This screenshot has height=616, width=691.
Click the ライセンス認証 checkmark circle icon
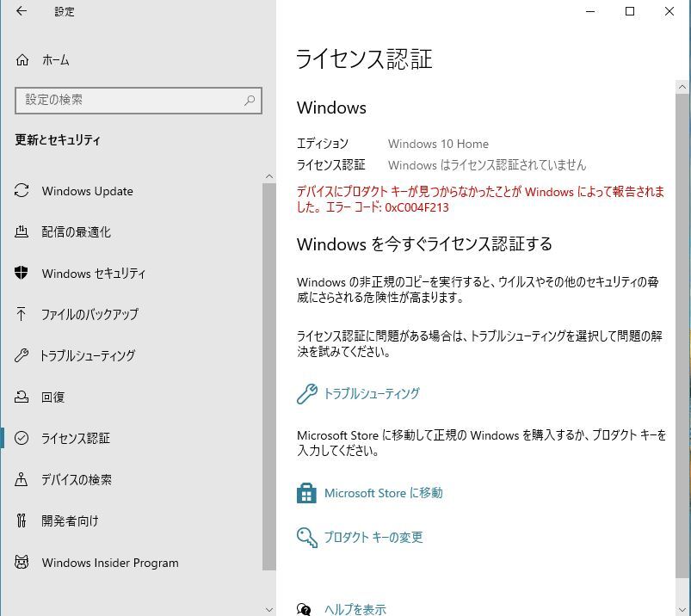click(22, 438)
